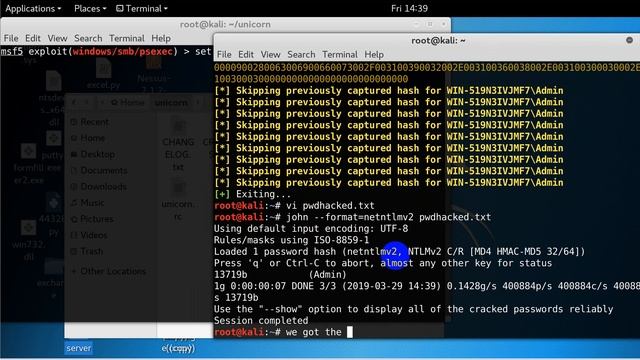640x360 pixels.
Task: Select Recent in file manager sidebar
Action: (94, 122)
